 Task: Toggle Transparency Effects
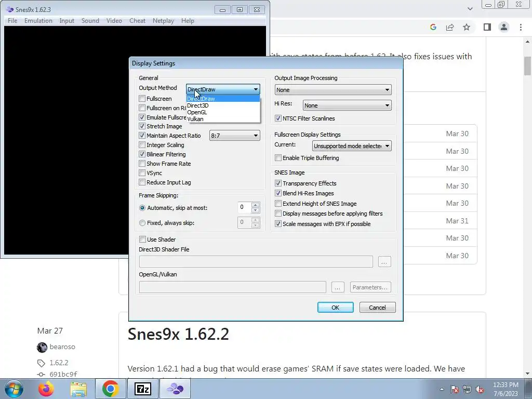(x=278, y=183)
